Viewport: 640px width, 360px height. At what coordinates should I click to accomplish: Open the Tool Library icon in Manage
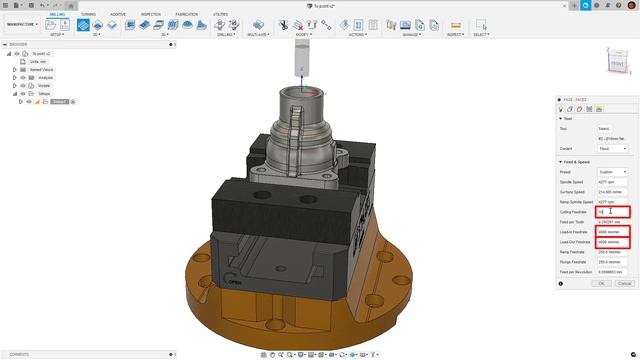[x=391, y=25]
